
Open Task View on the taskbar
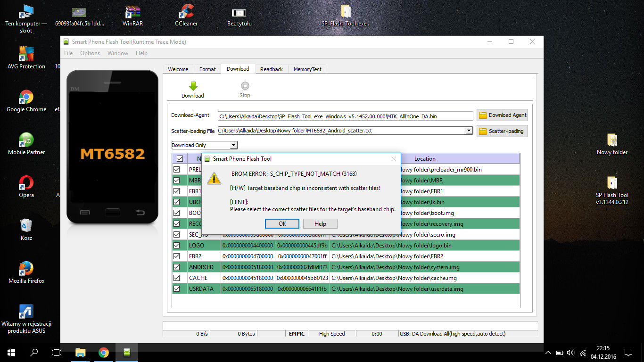coord(57,352)
